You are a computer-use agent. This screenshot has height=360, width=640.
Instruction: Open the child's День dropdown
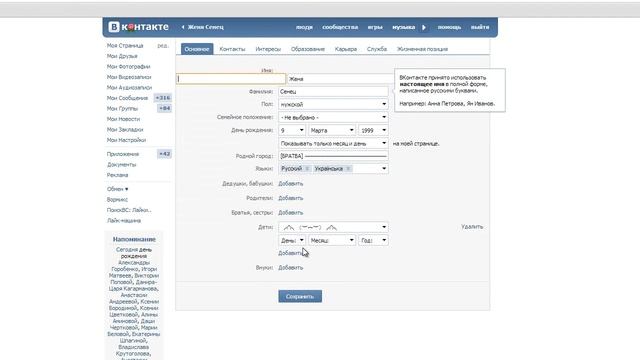(292, 240)
